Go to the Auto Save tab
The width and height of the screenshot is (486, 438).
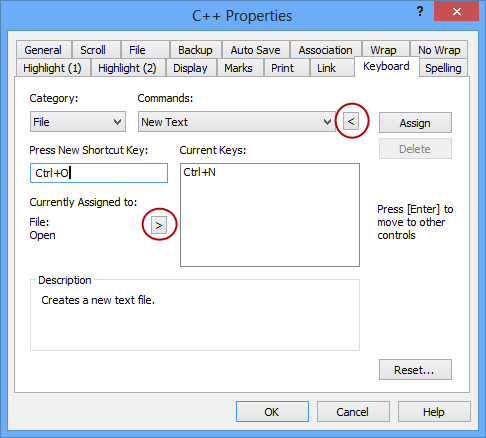[x=256, y=50]
